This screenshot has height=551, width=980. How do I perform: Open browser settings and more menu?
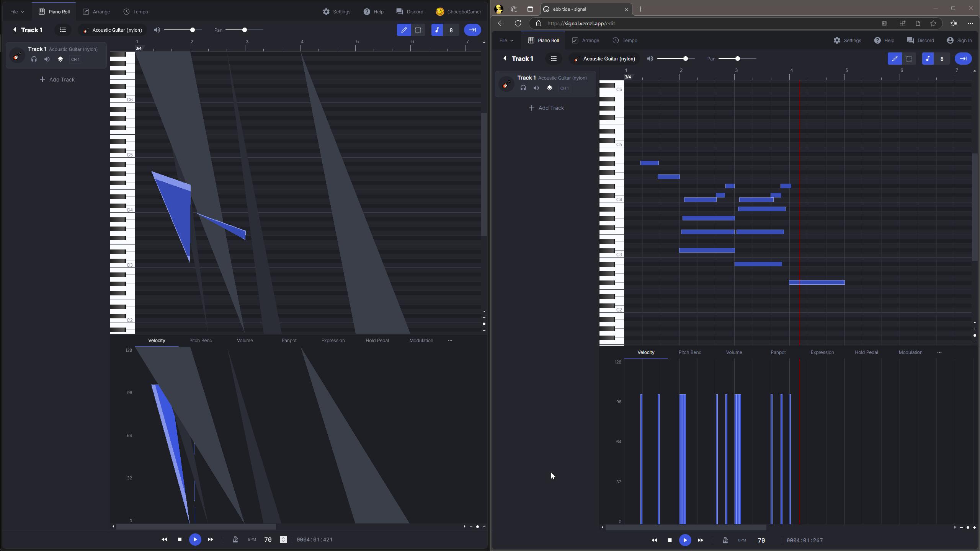pyautogui.click(x=970, y=23)
